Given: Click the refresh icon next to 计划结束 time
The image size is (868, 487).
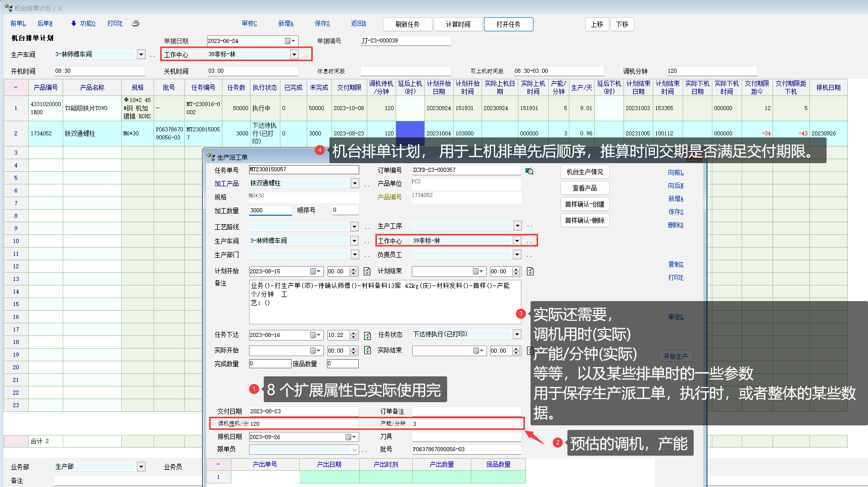Looking at the screenshot, I should coord(530,271).
